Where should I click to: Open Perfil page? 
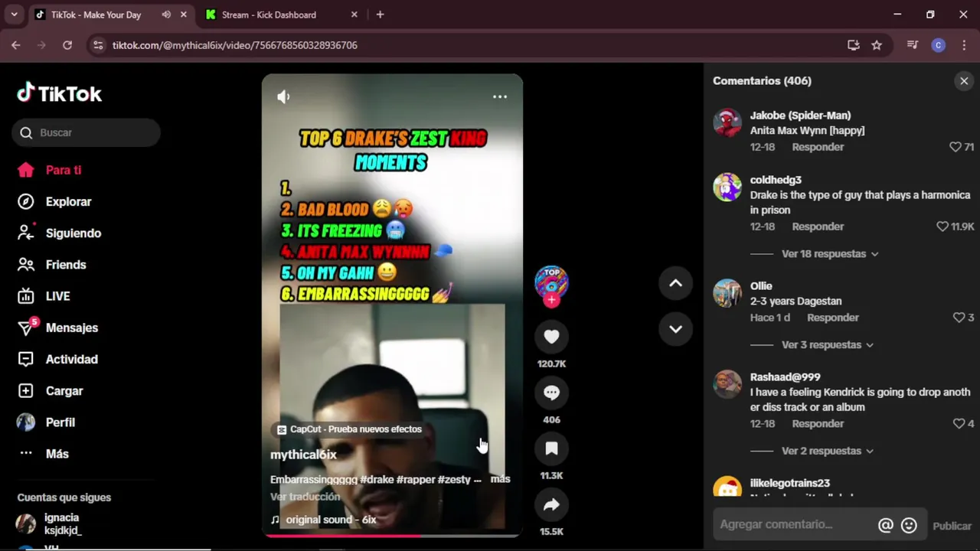point(46,422)
